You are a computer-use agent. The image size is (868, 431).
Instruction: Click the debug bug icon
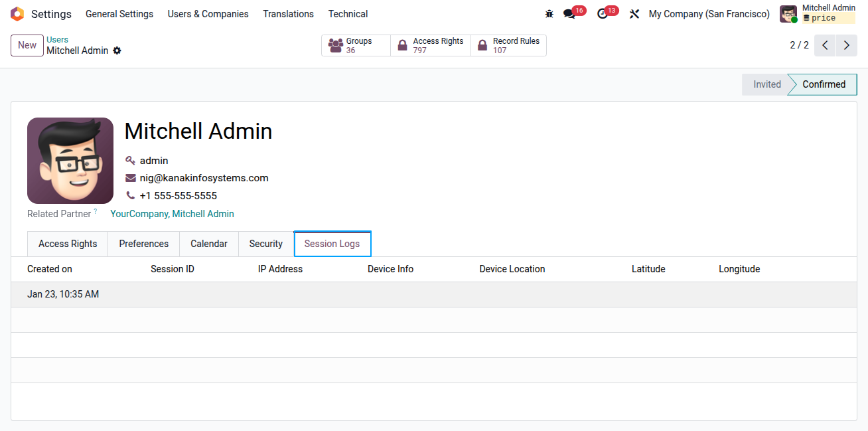tap(549, 14)
